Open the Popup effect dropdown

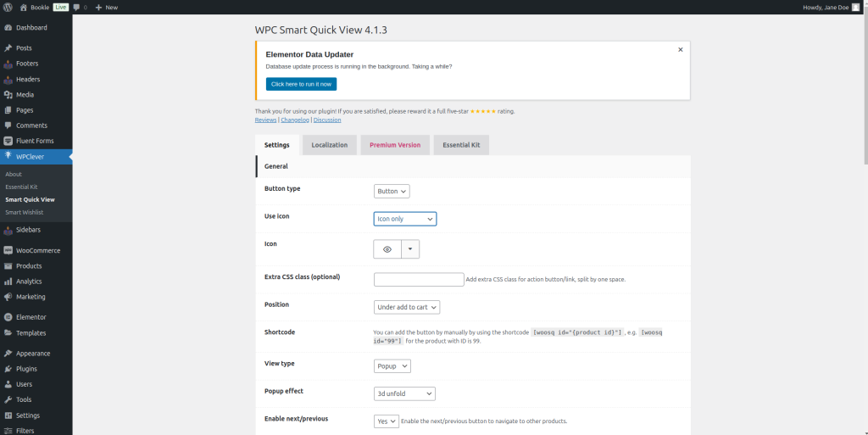pyautogui.click(x=404, y=393)
